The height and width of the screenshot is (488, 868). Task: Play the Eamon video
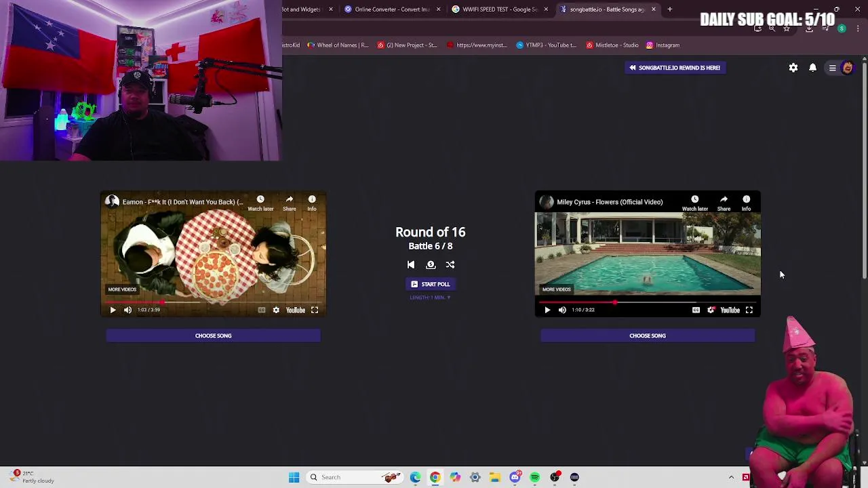click(x=113, y=310)
